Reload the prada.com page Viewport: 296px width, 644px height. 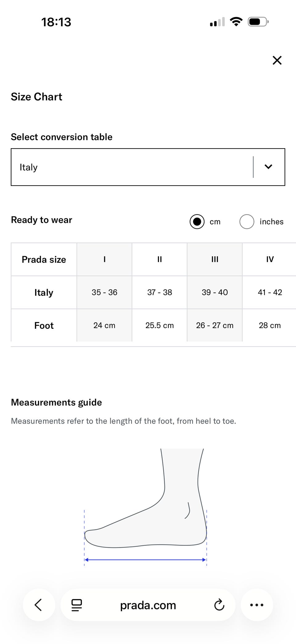coord(219,605)
